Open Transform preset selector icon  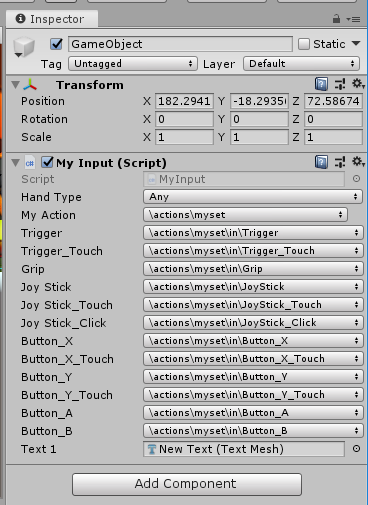(340, 84)
